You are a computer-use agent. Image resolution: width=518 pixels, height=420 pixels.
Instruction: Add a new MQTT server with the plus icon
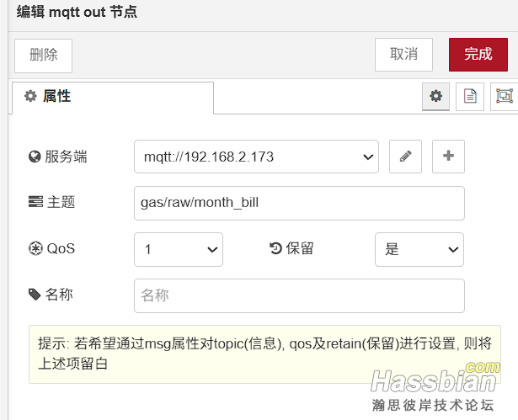click(448, 157)
